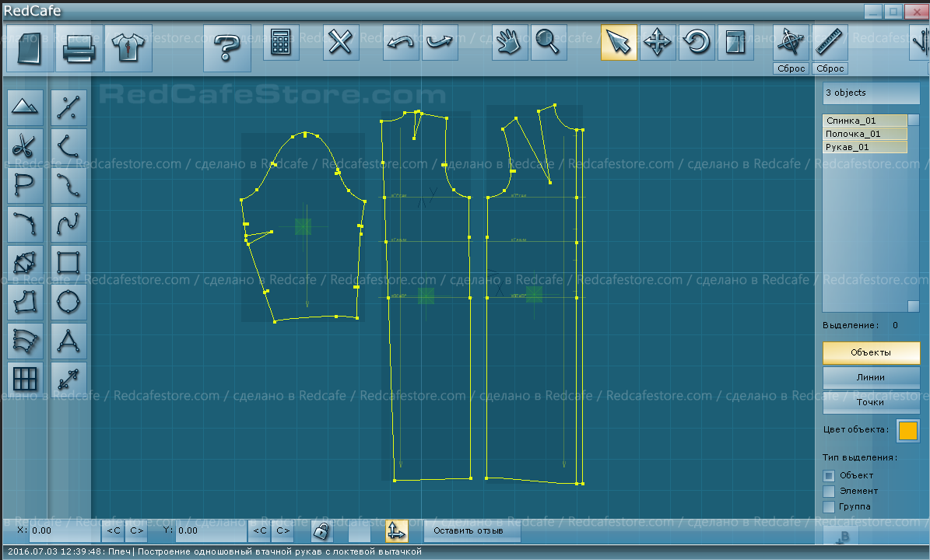The height and width of the screenshot is (560, 930).
Task: Click the C> button next to X field
Action: (136, 530)
